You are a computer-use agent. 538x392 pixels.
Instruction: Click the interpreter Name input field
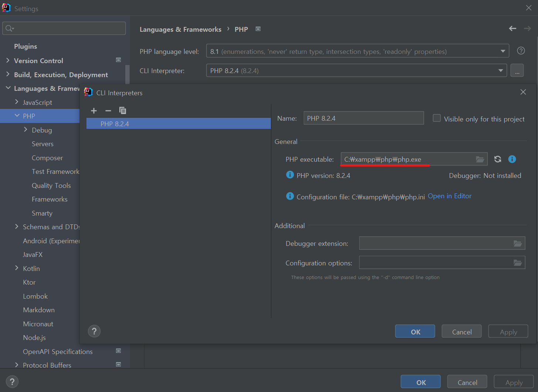pos(364,118)
